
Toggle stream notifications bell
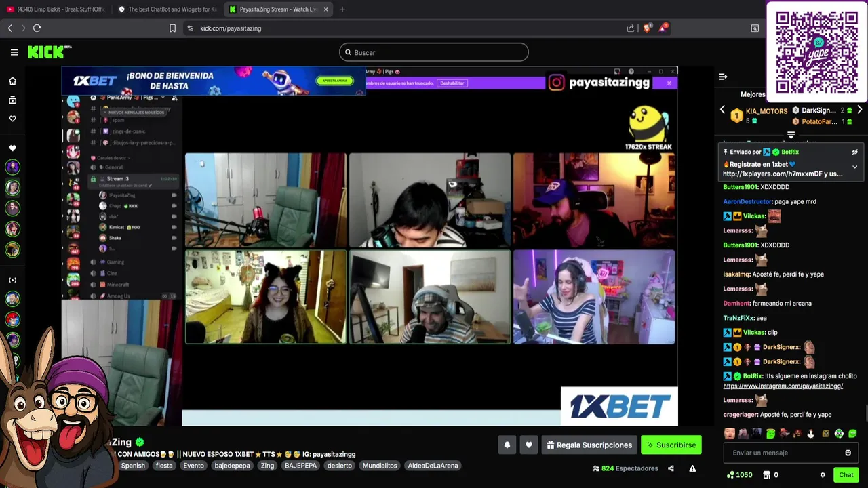click(x=507, y=445)
